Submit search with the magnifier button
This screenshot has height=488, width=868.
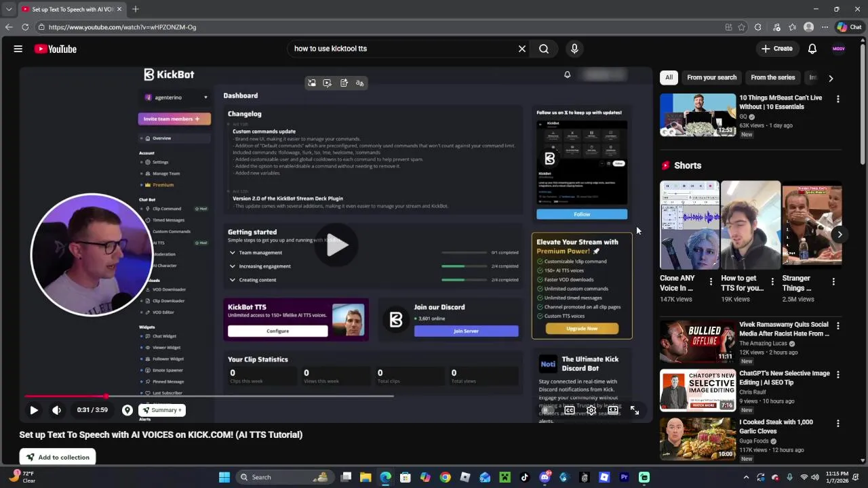(544, 49)
